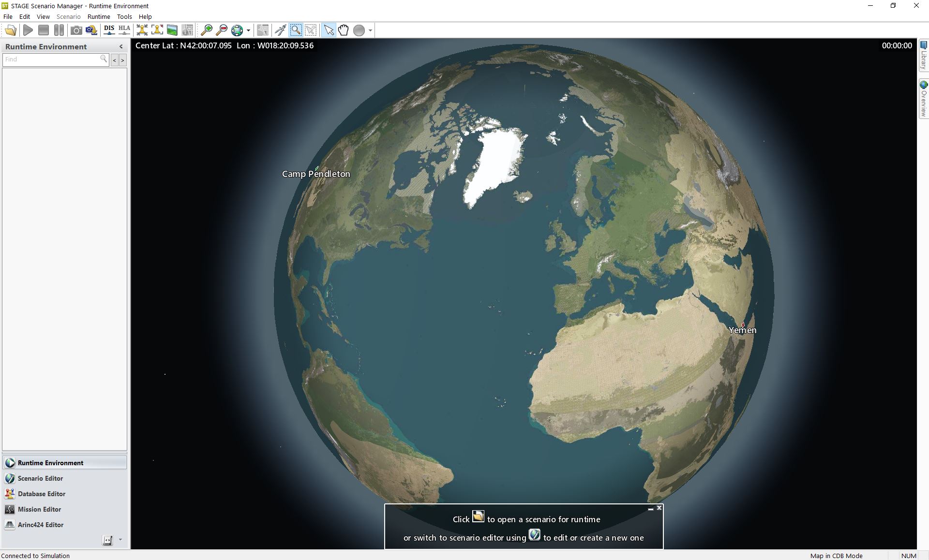The image size is (929, 560).
Task: Click the camera snapshot icon
Action: pyautogui.click(x=76, y=30)
